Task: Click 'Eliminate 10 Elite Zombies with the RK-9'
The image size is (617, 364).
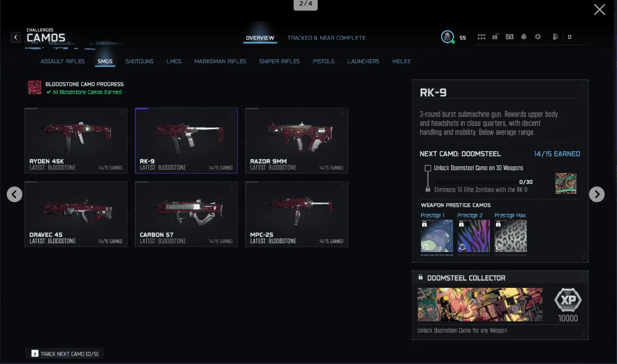Action: (x=480, y=190)
